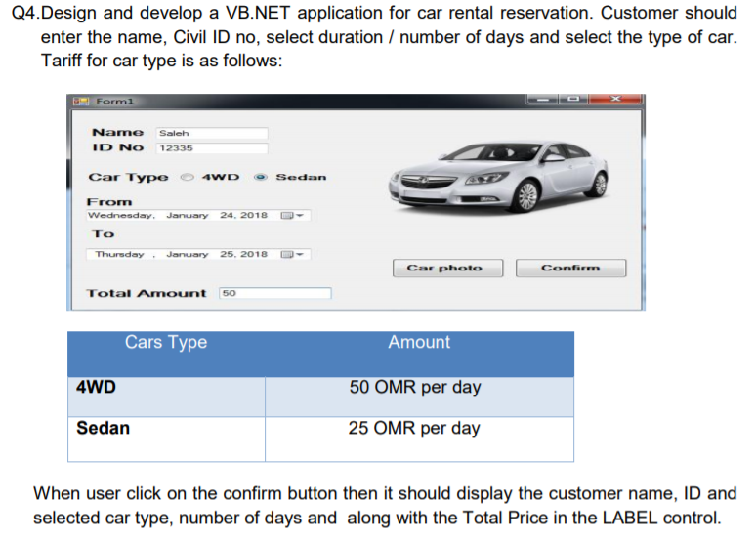Click the Car photo button
Viewport: 756px width, 540px height.
click(x=447, y=269)
